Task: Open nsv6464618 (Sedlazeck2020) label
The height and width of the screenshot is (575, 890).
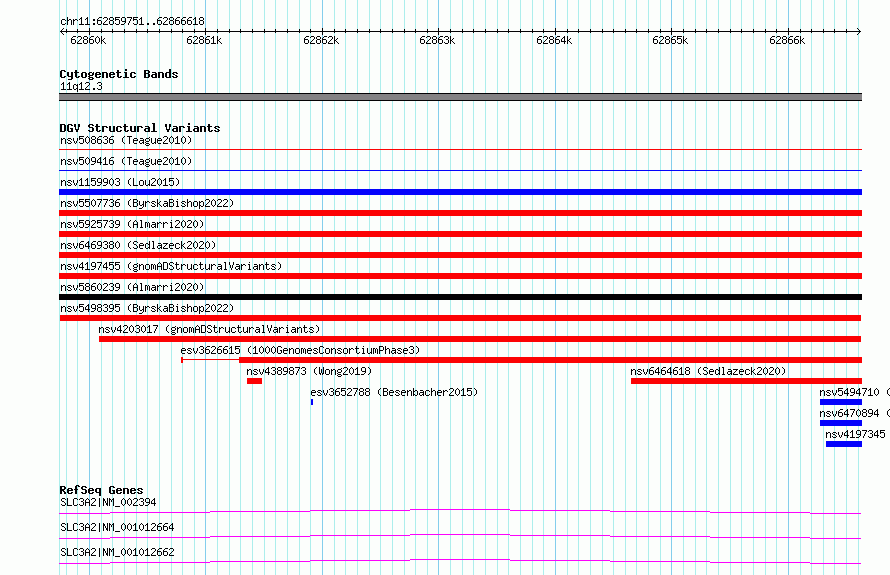Action: click(708, 371)
